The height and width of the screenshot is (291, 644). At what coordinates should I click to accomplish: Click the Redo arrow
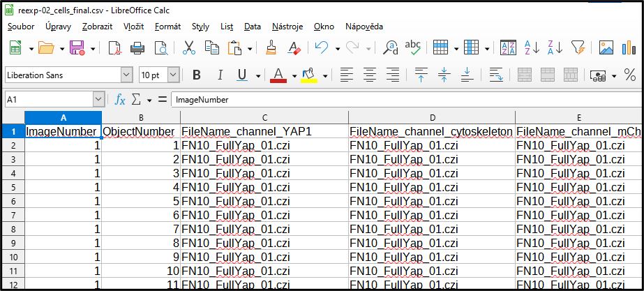point(353,48)
